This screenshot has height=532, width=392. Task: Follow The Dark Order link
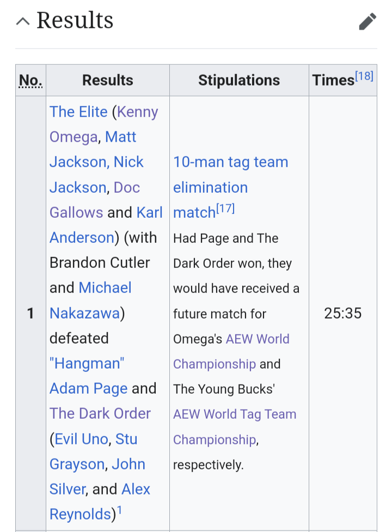(100, 414)
